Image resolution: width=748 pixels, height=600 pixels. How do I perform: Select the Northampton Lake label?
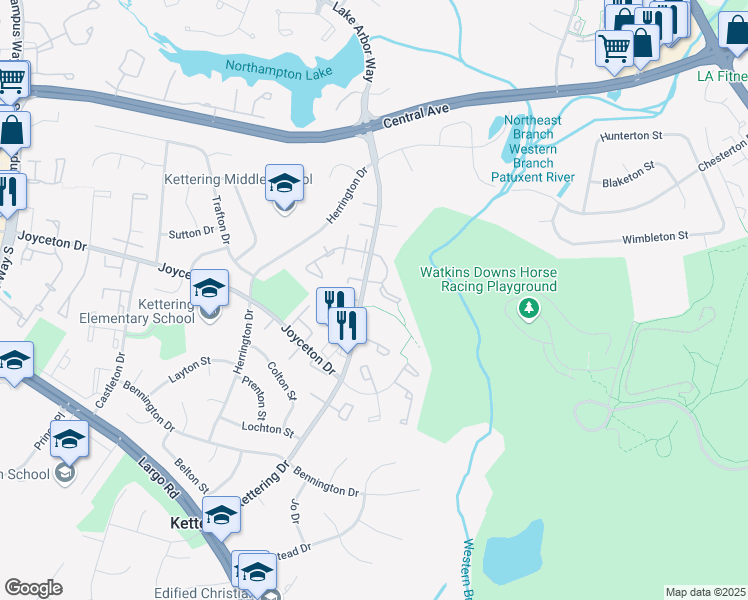point(279,70)
